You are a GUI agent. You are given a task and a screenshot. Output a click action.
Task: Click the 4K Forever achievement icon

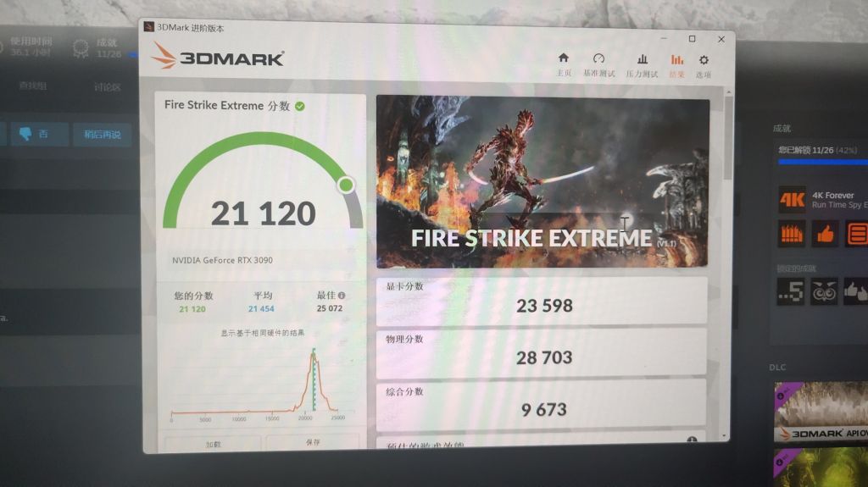793,200
